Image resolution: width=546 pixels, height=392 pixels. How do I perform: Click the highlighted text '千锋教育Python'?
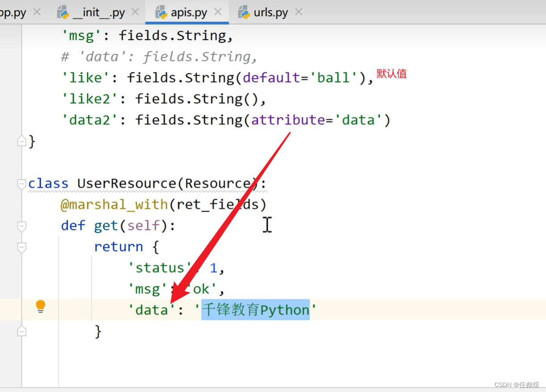point(255,310)
